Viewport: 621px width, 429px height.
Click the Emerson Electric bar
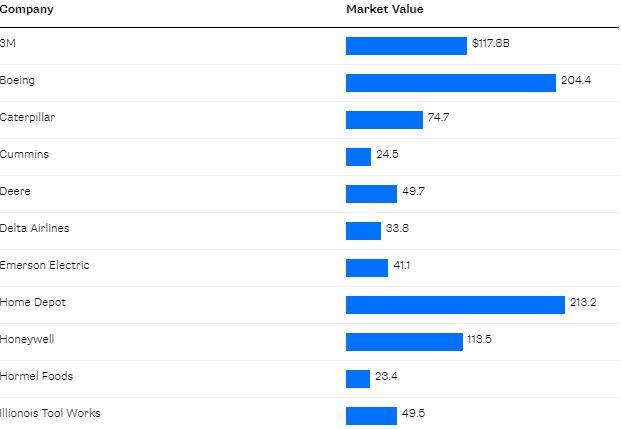click(366, 267)
